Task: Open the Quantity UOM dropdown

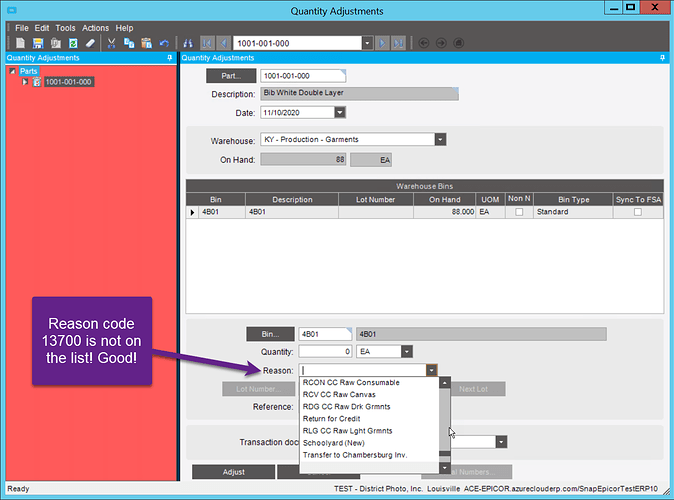Action: (x=407, y=352)
